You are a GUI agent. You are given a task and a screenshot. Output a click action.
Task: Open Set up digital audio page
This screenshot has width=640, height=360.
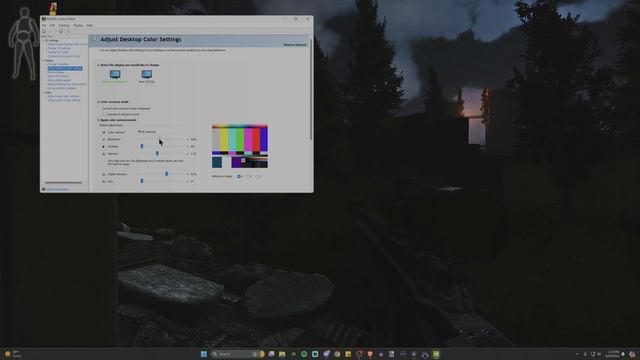click(59, 80)
